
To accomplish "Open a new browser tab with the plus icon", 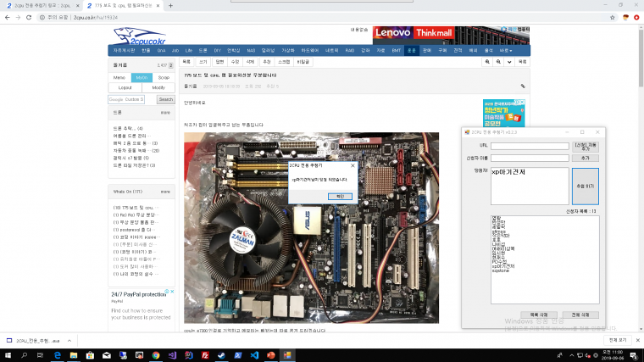I will (x=170, y=6).
